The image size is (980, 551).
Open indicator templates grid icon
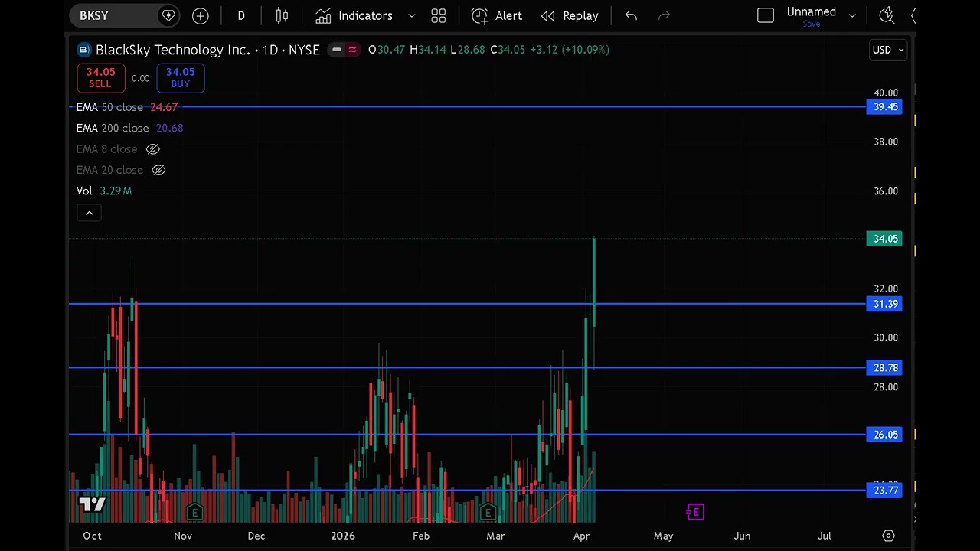[x=438, y=15]
